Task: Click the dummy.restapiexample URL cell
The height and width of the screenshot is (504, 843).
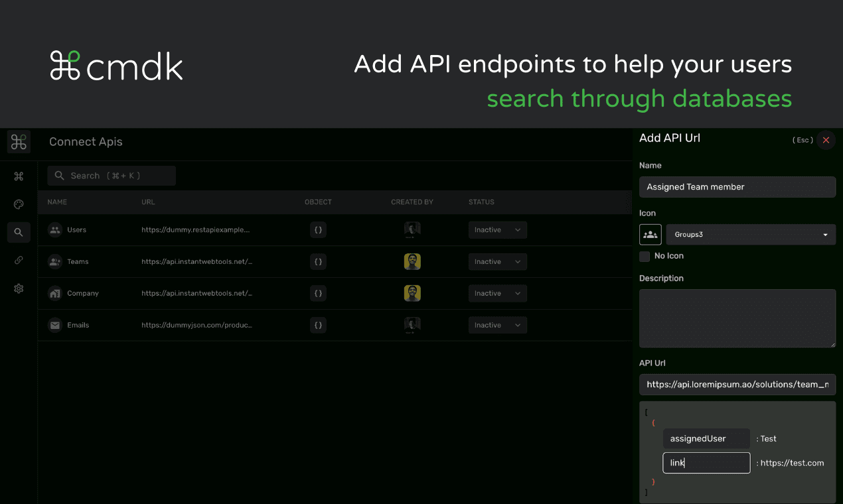Action: coord(196,229)
